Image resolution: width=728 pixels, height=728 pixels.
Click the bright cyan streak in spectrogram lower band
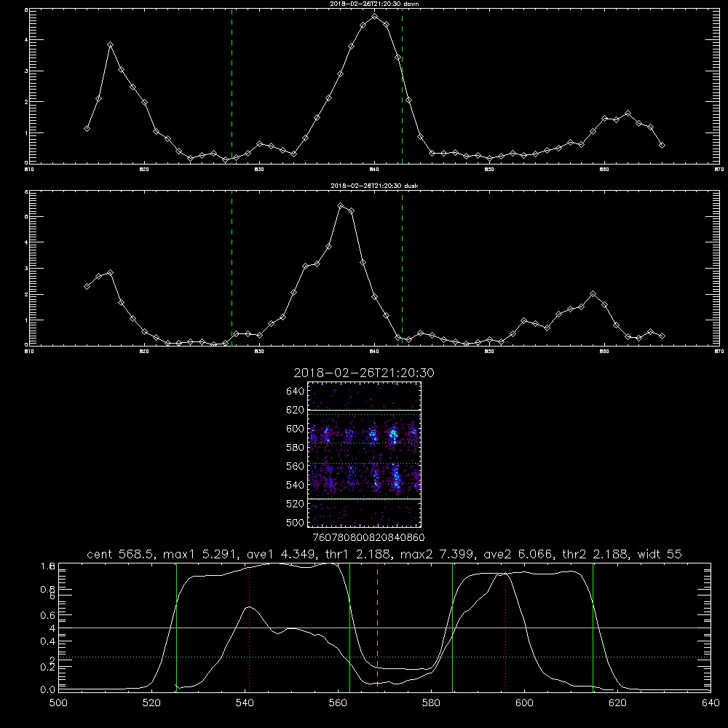(x=396, y=477)
